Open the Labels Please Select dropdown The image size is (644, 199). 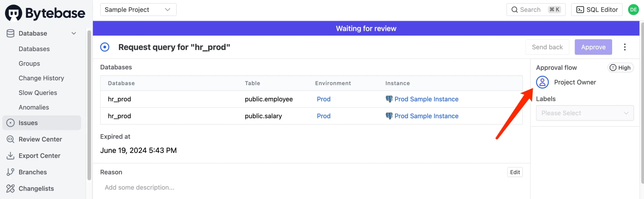tap(585, 113)
